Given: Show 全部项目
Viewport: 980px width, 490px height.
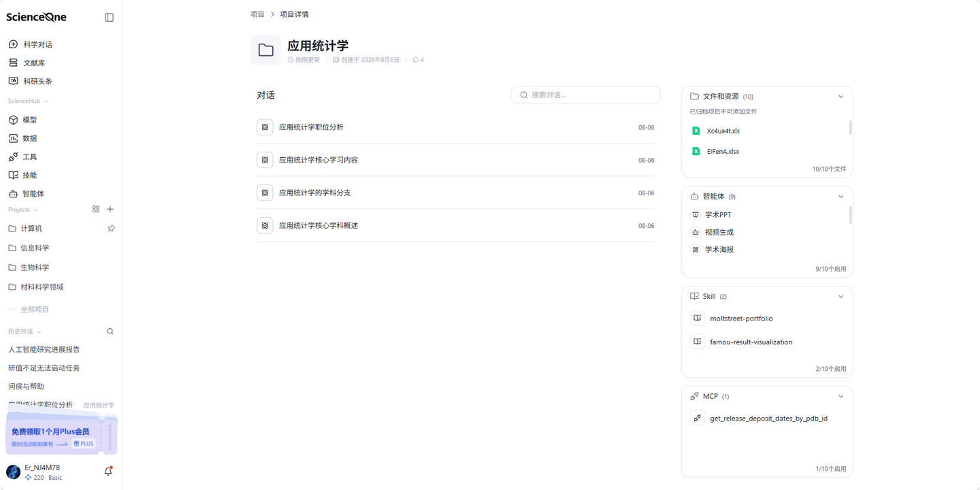Looking at the screenshot, I should tap(34, 310).
